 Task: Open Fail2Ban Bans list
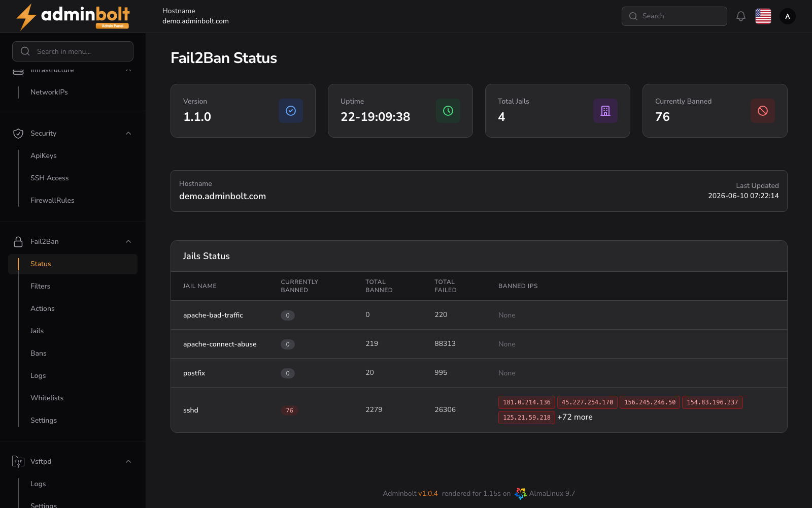click(x=39, y=353)
